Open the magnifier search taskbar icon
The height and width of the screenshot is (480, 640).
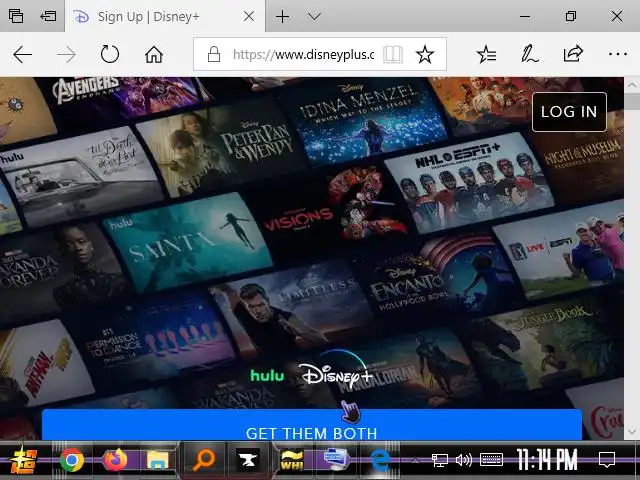203,460
